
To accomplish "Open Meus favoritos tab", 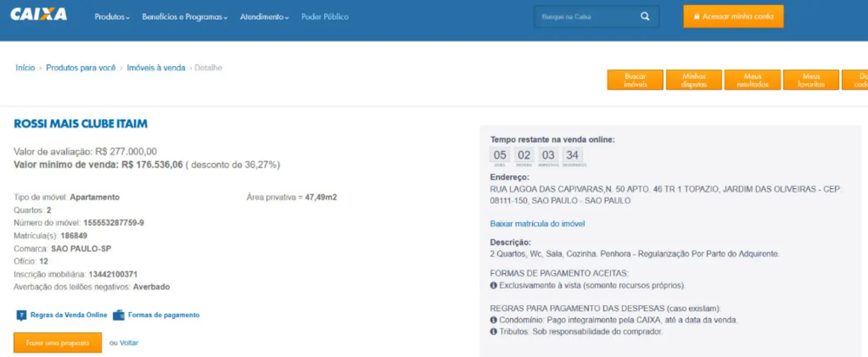I will click(x=811, y=80).
